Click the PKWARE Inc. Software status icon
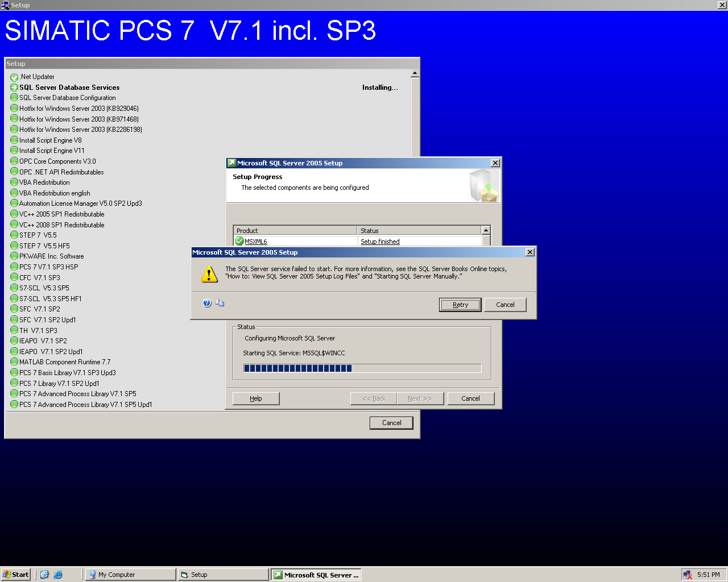Viewport: 728px width, 582px height. click(14, 256)
